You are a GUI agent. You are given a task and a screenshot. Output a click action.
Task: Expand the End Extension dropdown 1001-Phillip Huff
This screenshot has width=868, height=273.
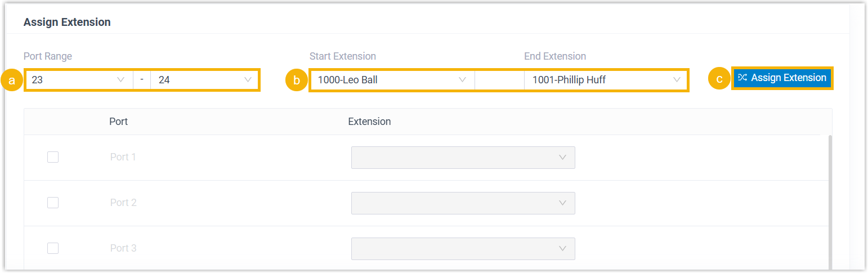pyautogui.click(x=606, y=80)
